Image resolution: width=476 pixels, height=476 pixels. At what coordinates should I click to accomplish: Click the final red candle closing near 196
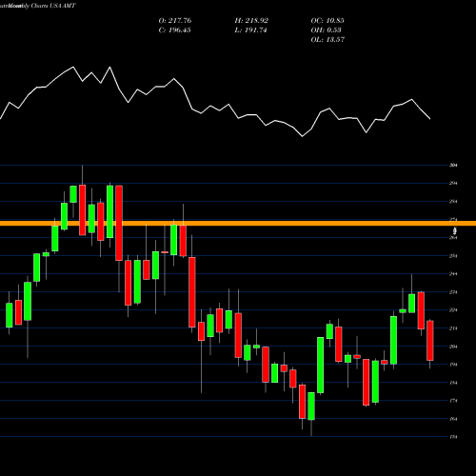(x=430, y=341)
